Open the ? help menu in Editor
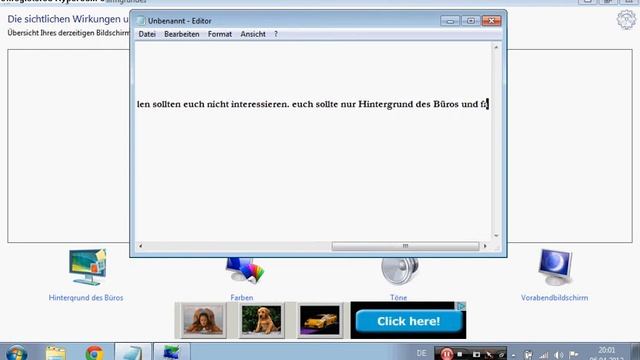Screen dimensions: 640x360 (276, 34)
